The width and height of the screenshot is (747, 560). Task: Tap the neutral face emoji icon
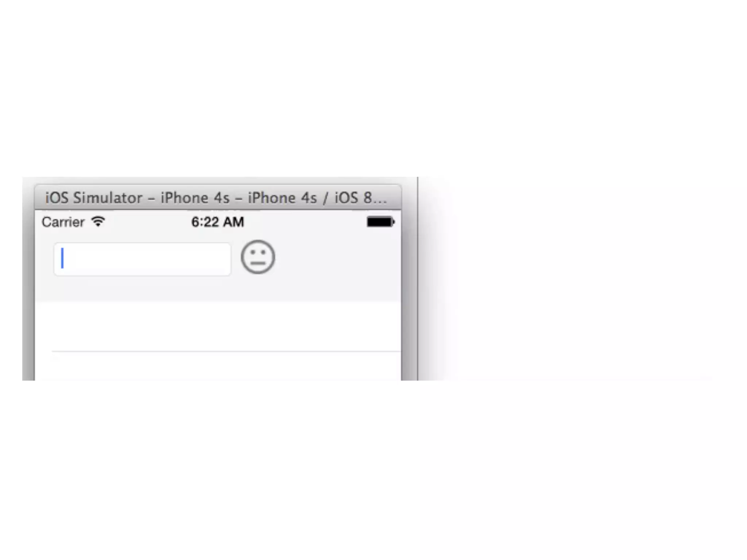click(x=258, y=257)
